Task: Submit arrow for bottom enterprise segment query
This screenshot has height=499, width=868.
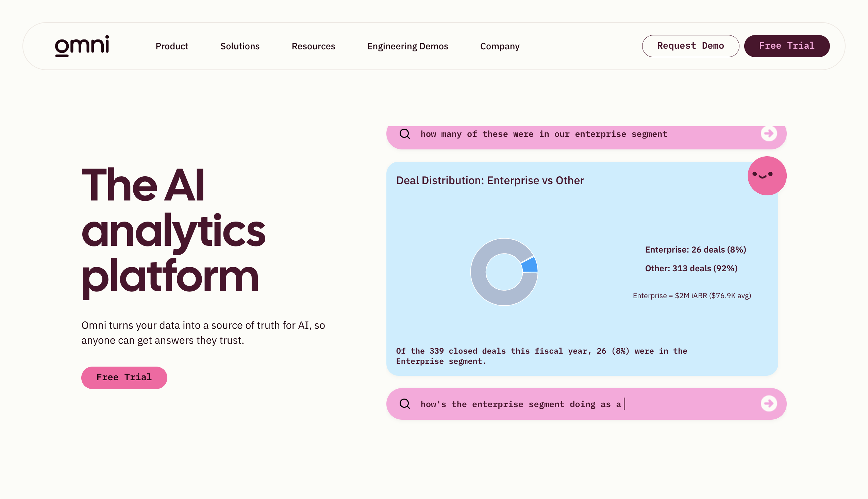Action: pyautogui.click(x=769, y=403)
